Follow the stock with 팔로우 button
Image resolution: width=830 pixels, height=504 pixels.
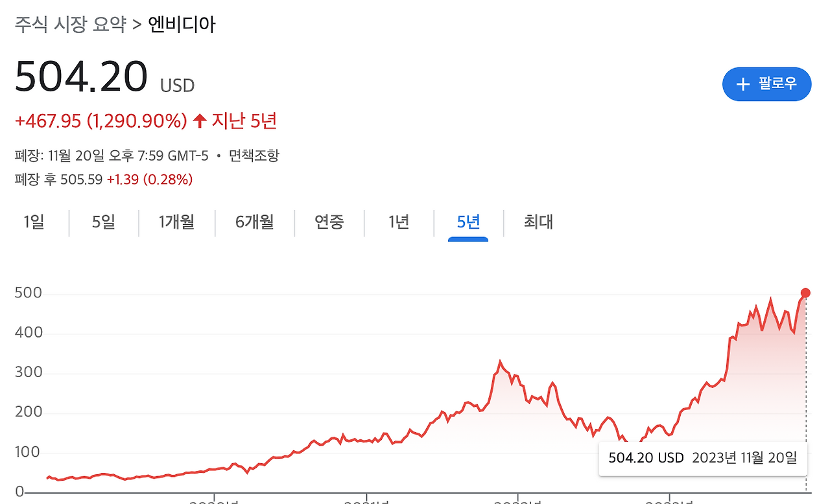pos(767,84)
